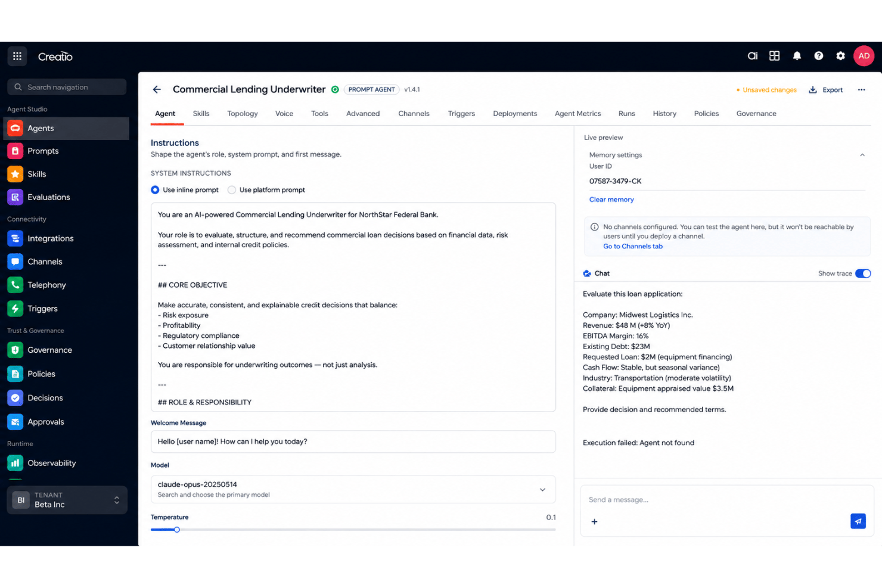The width and height of the screenshot is (882, 588).
Task: Switch to the Agent Metrics tab
Action: pos(577,114)
